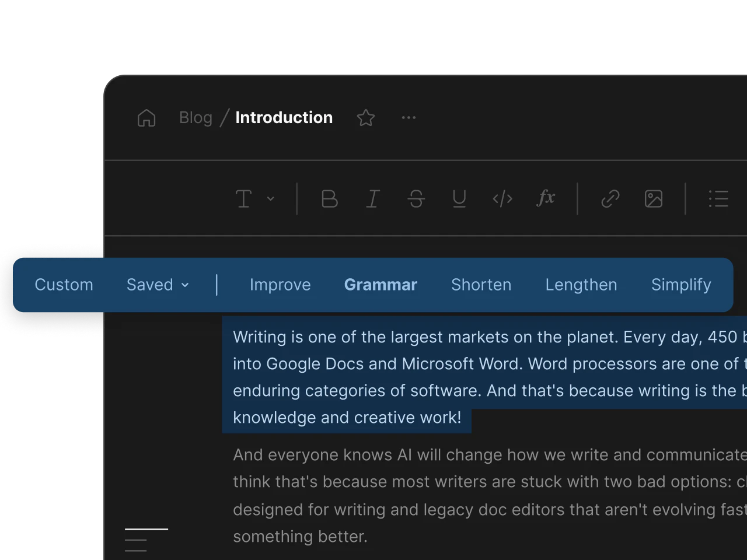This screenshot has height=560, width=747.
Task: Toggle underline formatting
Action: click(459, 199)
